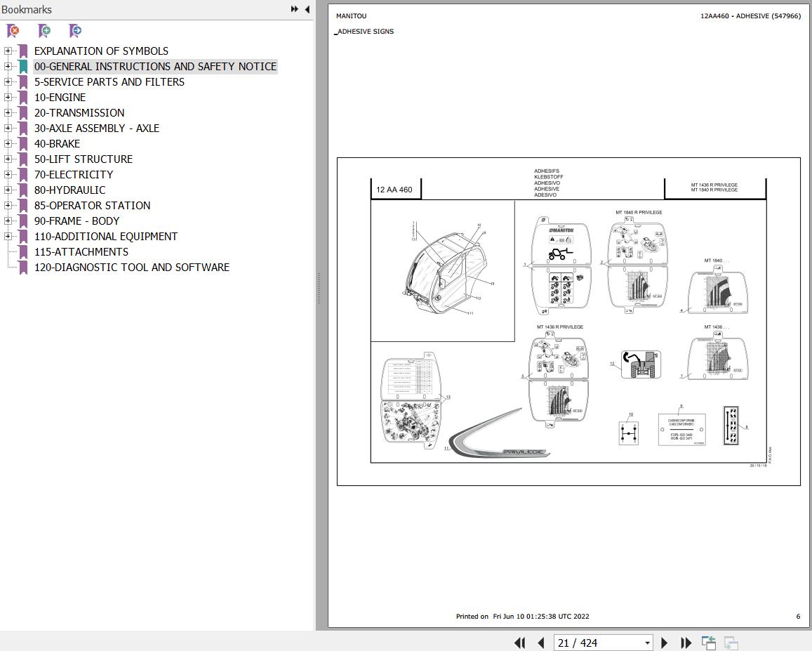The width and height of the screenshot is (812, 651).
Task: Click the bookmark icon beside 80-HYDRAULIC
Action: coord(22,190)
